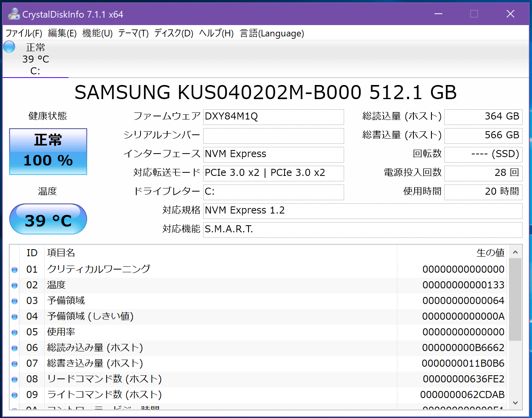This screenshot has width=532, height=418.
Task: Open the ヘルプ(H) menu
Action: tap(216, 33)
